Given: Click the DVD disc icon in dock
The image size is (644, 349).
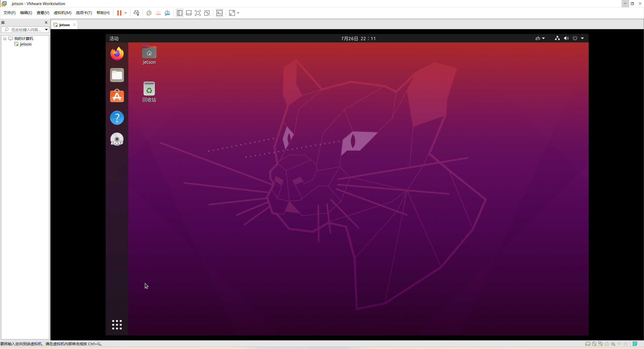Looking at the screenshot, I should click(117, 139).
